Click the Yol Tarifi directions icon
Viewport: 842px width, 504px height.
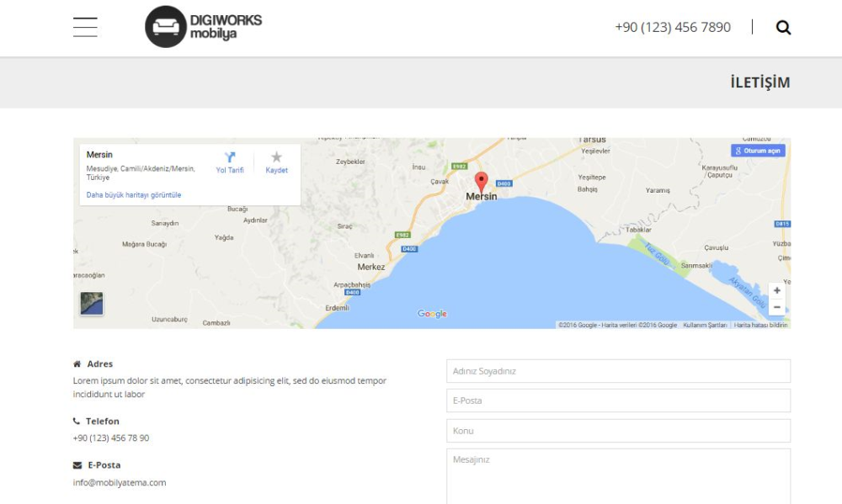pos(230,157)
